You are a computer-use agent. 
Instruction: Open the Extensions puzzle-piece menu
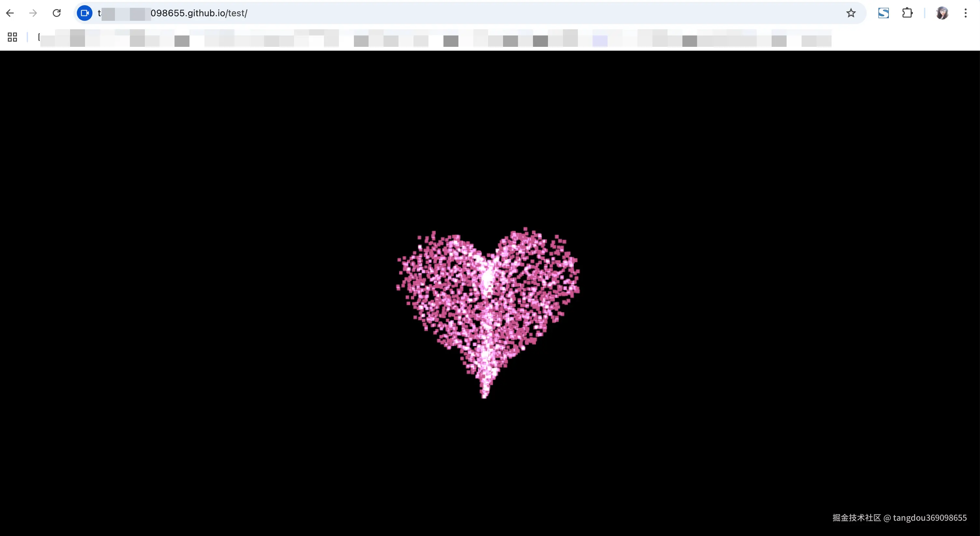click(907, 13)
